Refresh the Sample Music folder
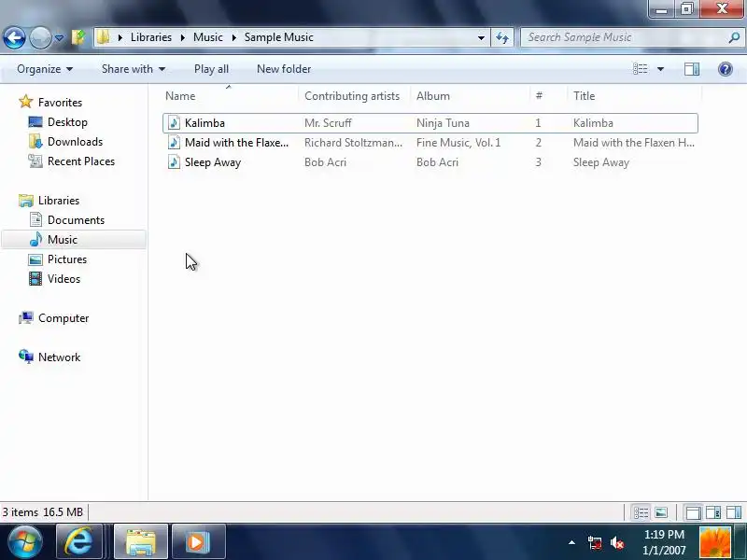Screen dimensions: 747x560 (502, 37)
